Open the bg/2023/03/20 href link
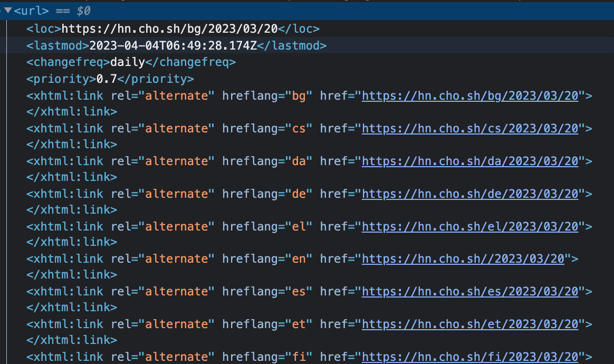This screenshot has width=614, height=364. [470, 96]
